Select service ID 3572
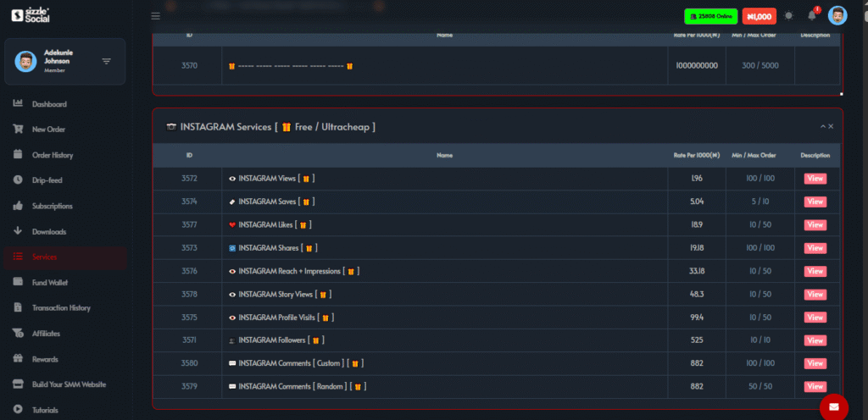 [189, 179]
